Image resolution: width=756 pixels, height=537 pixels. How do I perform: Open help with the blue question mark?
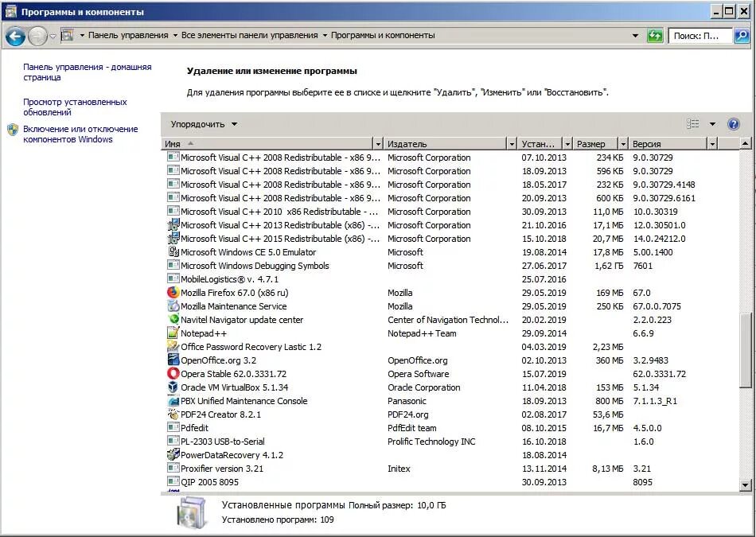734,124
